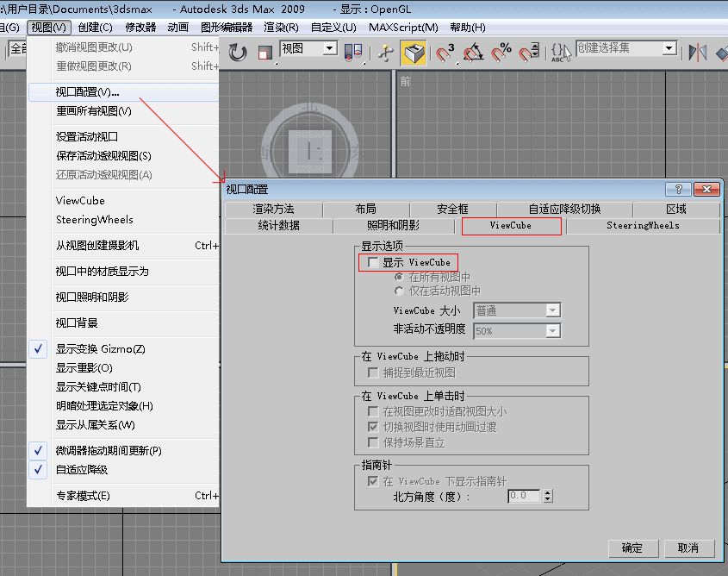The image size is (728, 576).
Task: Choose 重画所有视图(V) menu entry
Action: pos(124,111)
